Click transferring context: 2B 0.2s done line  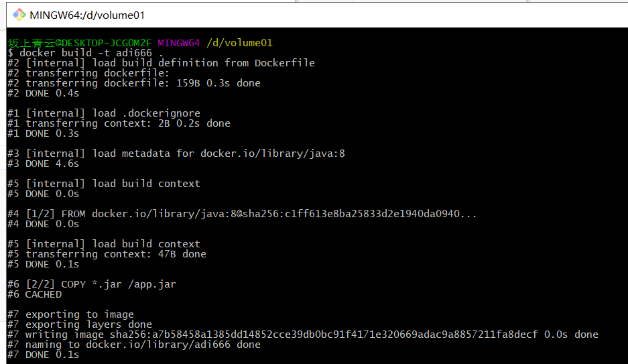(119, 123)
